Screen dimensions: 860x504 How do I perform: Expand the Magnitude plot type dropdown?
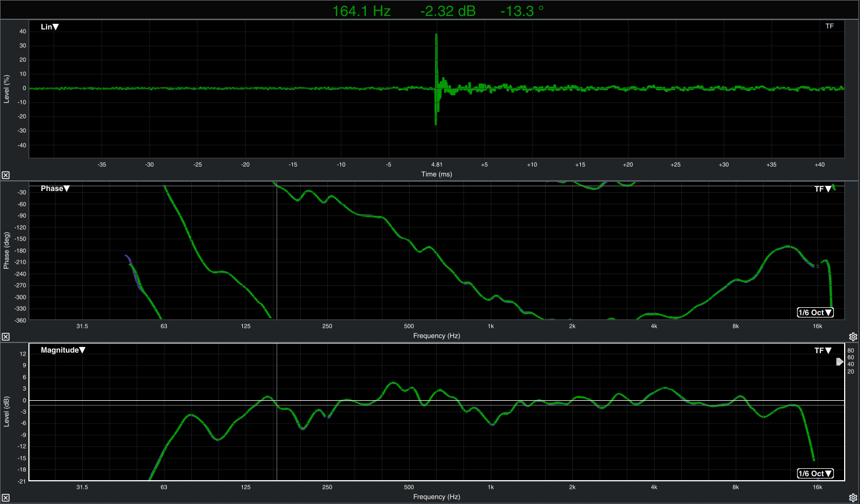pos(63,350)
